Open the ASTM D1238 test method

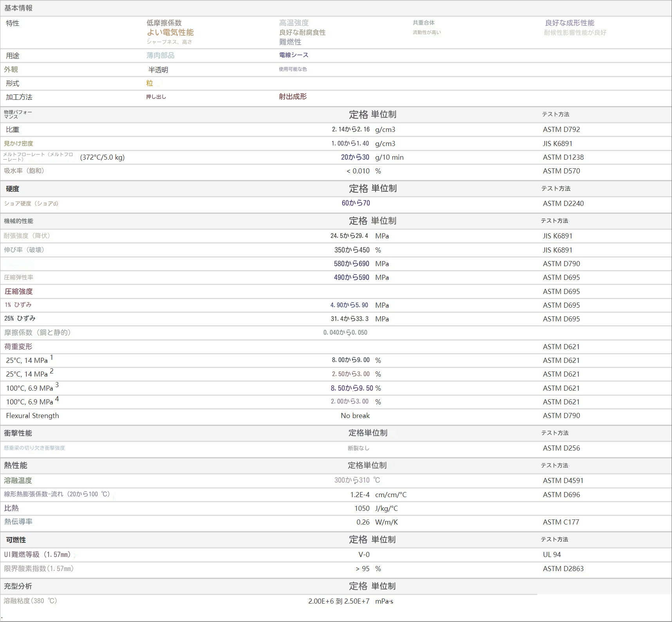pyautogui.click(x=563, y=157)
